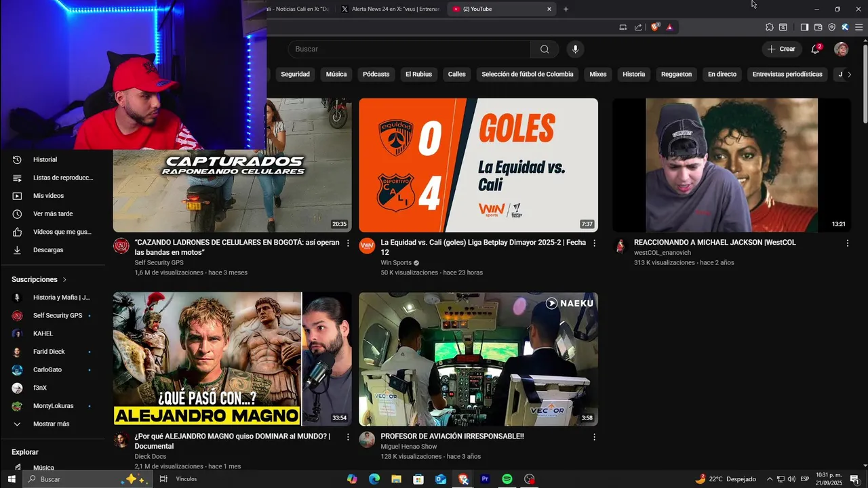Viewport: 868px width, 488px height.
Task: Open taskbar weather 22°C Despejado widget
Action: coord(725,479)
